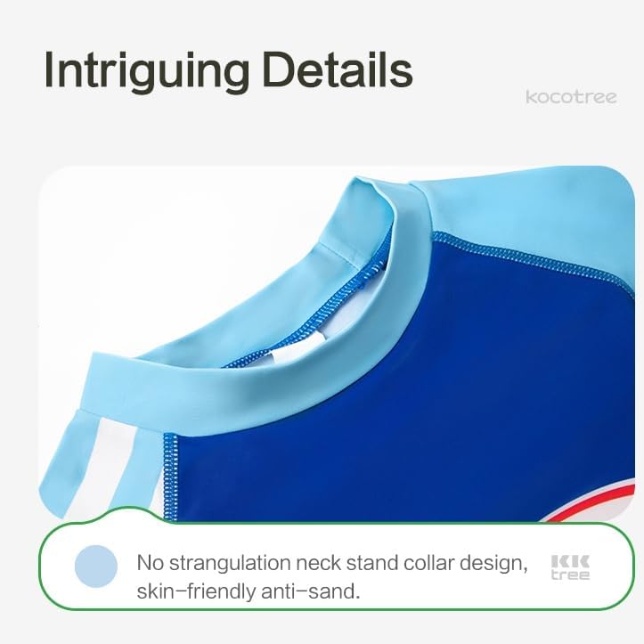Image resolution: width=644 pixels, height=644 pixels.
Task: Click the vertical side seam stitching
Action: [x=170, y=477]
